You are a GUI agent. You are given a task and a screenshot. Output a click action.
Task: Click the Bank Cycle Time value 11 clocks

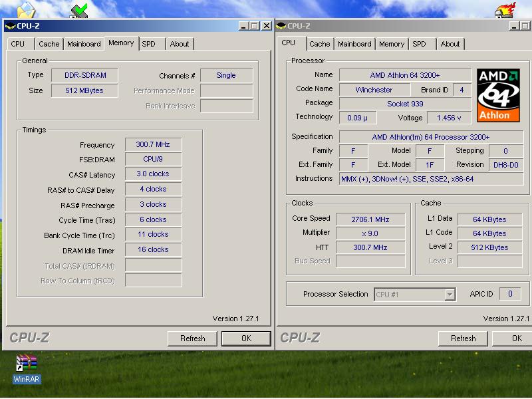tap(154, 235)
